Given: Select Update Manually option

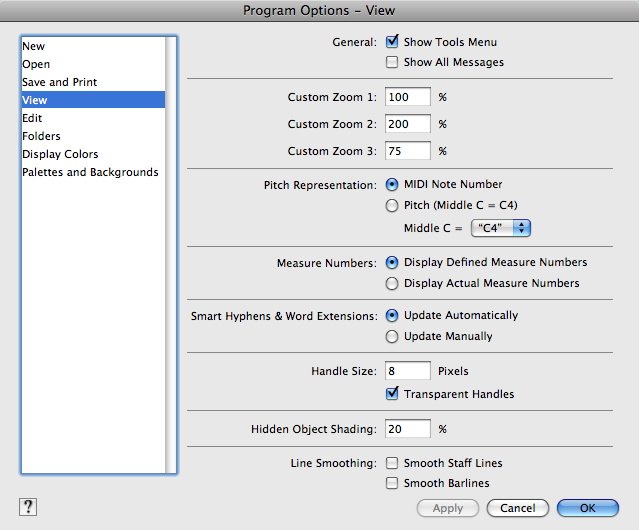Looking at the screenshot, I should coord(392,336).
